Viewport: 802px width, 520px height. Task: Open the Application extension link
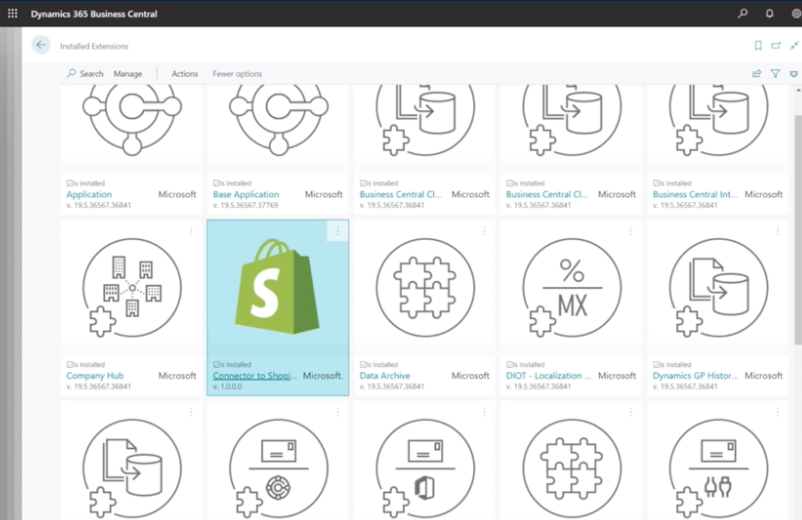89,194
